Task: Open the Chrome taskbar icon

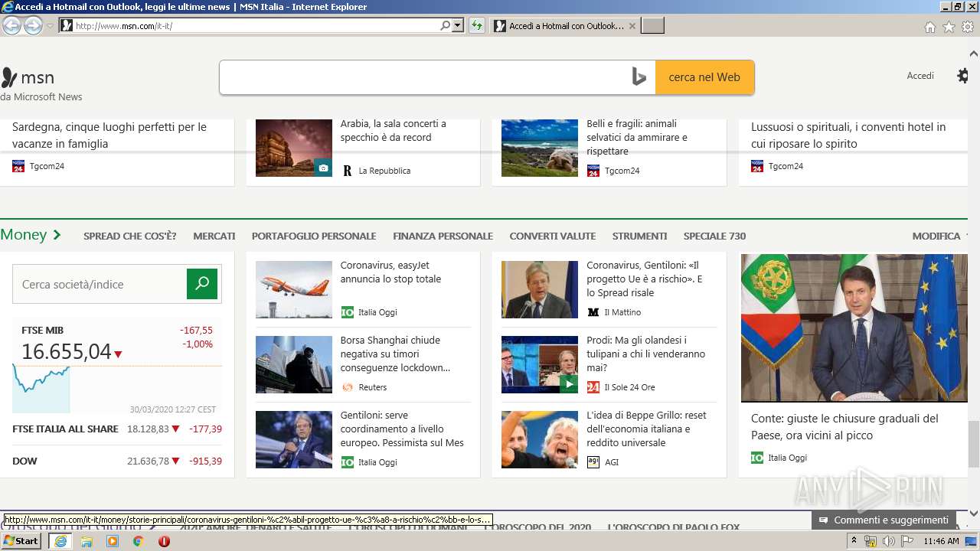Action: pyautogui.click(x=138, y=541)
